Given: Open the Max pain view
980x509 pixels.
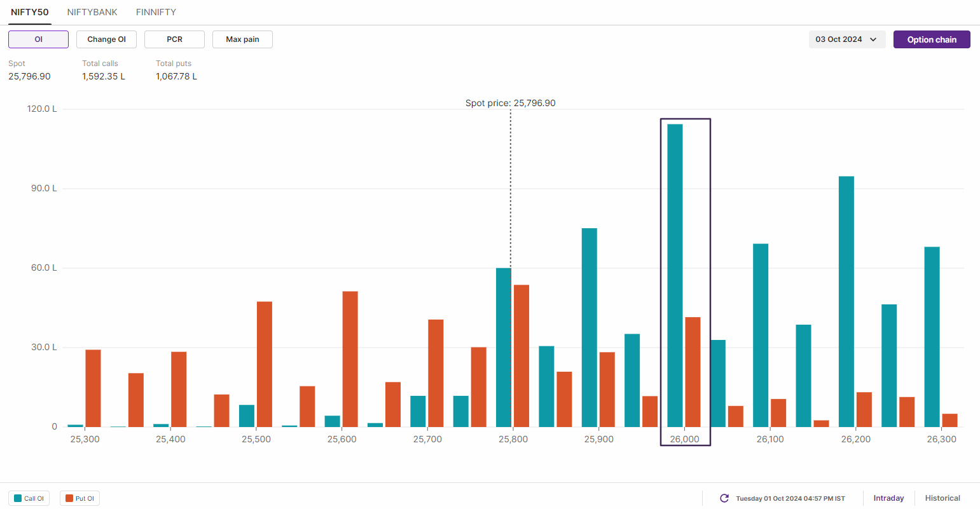Looking at the screenshot, I should (x=242, y=39).
